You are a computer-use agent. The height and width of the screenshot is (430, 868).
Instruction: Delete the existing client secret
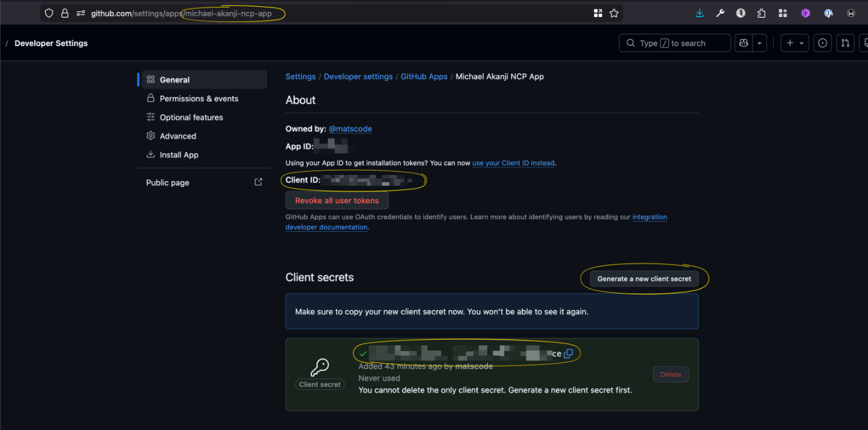click(x=670, y=374)
